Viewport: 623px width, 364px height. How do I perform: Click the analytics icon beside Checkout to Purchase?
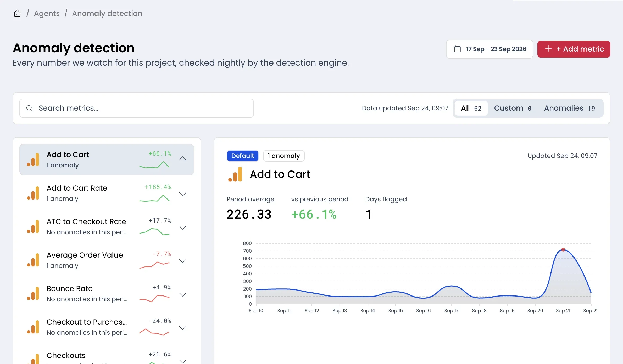coord(33,327)
